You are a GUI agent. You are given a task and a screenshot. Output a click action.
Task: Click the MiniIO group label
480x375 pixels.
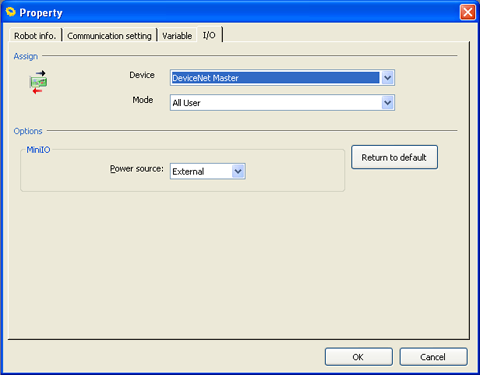click(x=38, y=150)
